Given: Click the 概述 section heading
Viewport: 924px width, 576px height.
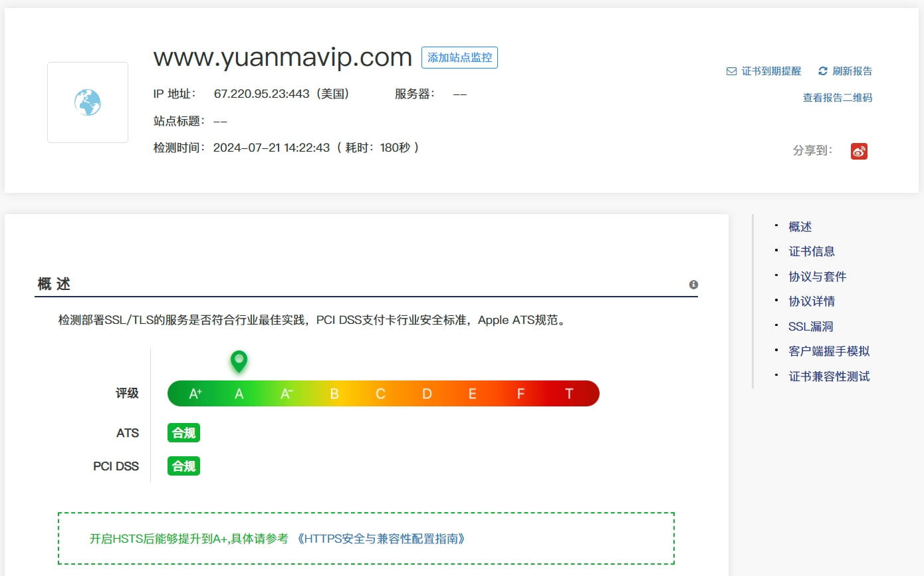Looking at the screenshot, I should (54, 284).
